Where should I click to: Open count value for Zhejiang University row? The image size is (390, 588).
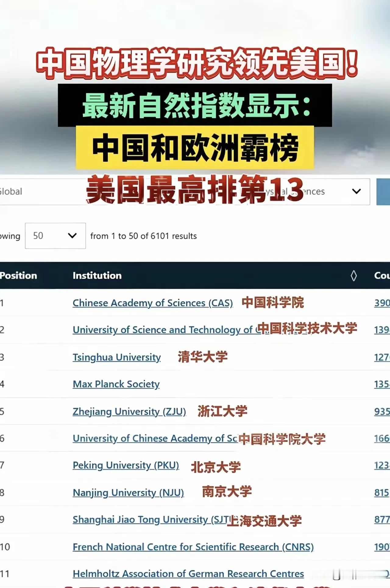tap(382, 411)
